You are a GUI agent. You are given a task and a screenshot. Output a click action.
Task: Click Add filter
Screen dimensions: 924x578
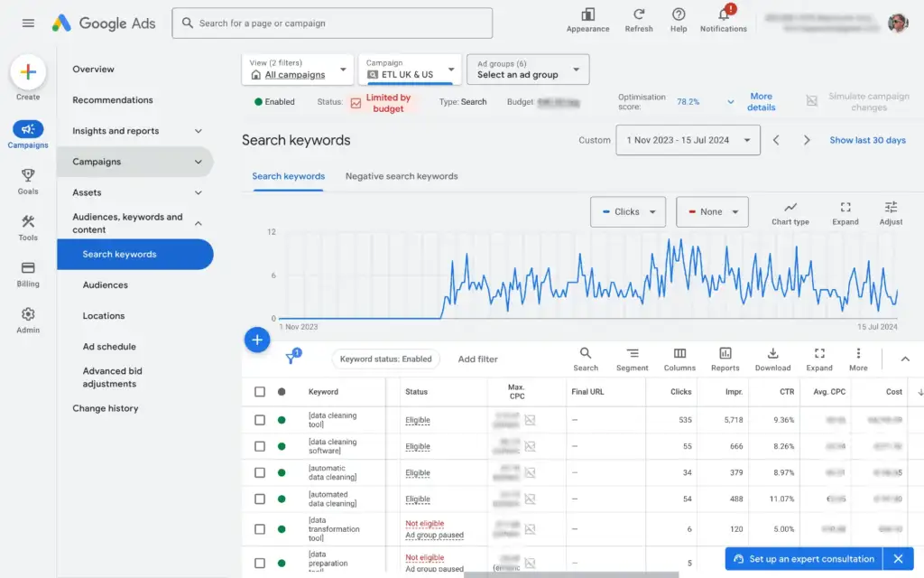(478, 359)
